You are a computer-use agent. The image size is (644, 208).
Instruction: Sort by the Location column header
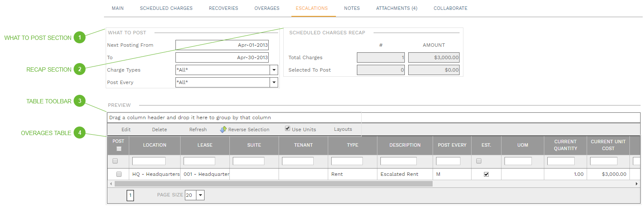(154, 145)
